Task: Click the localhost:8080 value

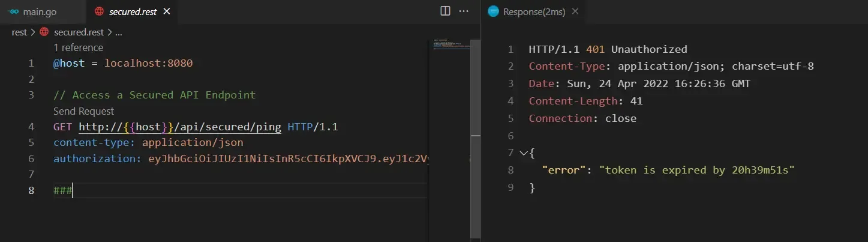Action: 148,63
